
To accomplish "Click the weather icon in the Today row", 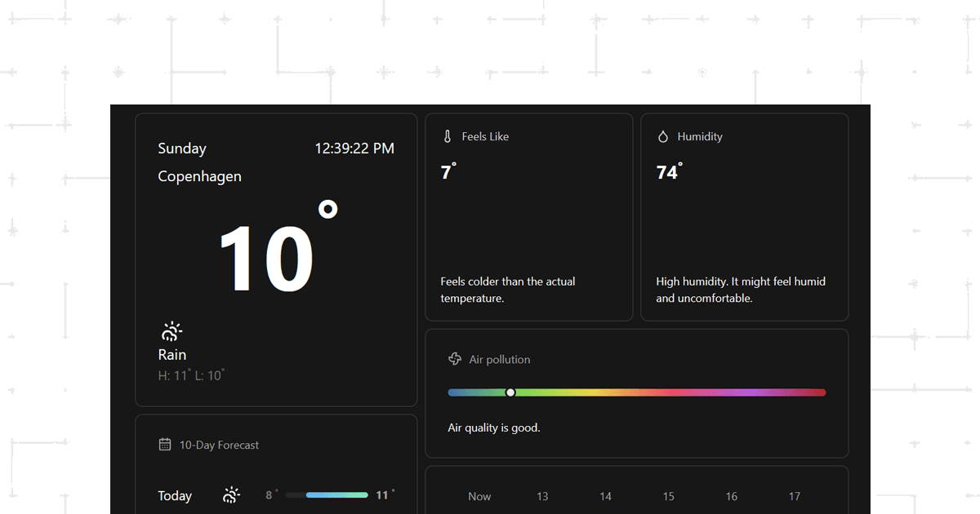I will pos(232,495).
